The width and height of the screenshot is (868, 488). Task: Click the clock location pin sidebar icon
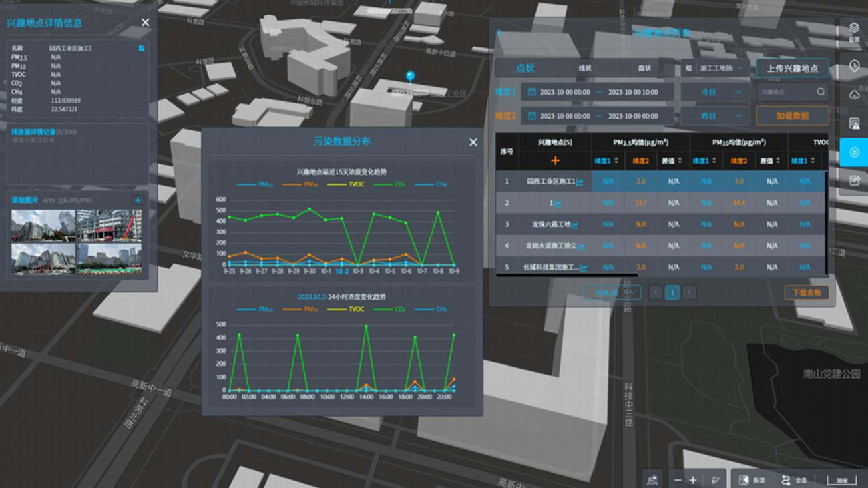click(x=854, y=66)
